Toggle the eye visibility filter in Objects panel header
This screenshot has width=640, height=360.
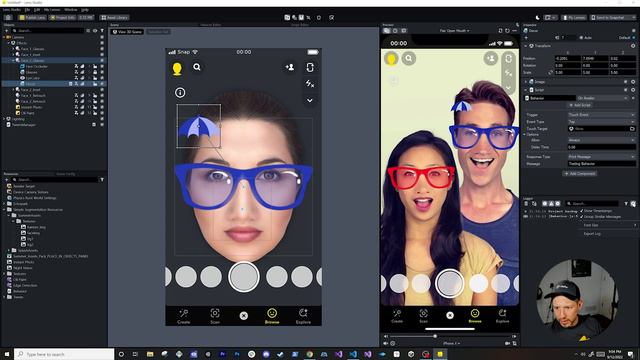95,31
